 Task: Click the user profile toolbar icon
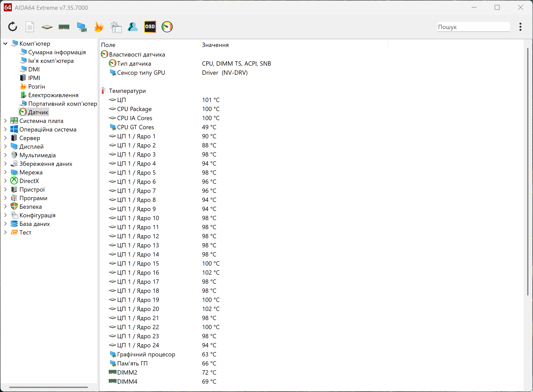tap(133, 27)
